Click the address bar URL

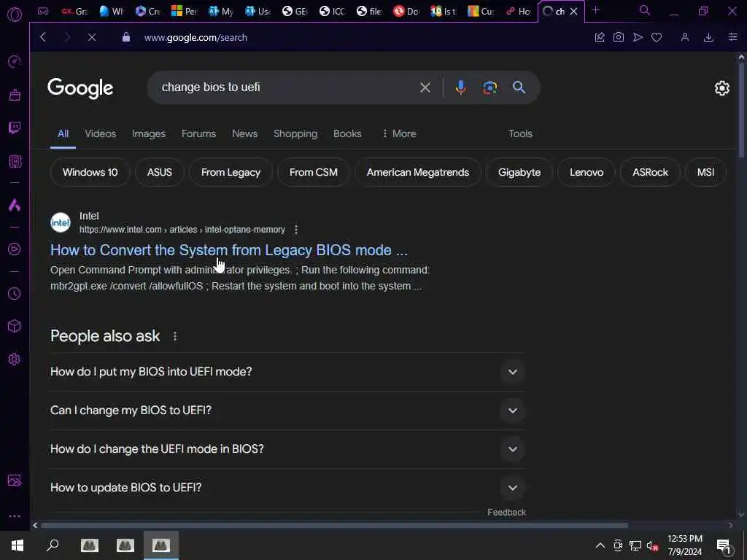[x=196, y=38]
